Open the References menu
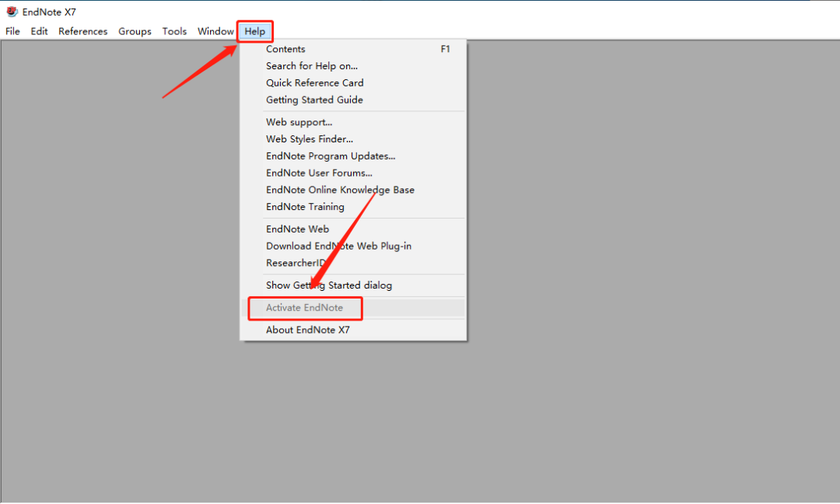Image resolution: width=840 pixels, height=504 pixels. pos(83,31)
